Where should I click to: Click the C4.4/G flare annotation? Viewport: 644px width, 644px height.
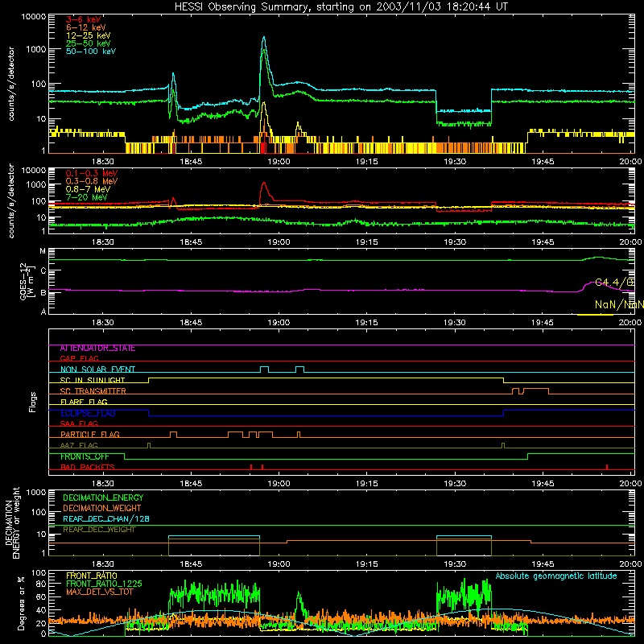point(614,283)
